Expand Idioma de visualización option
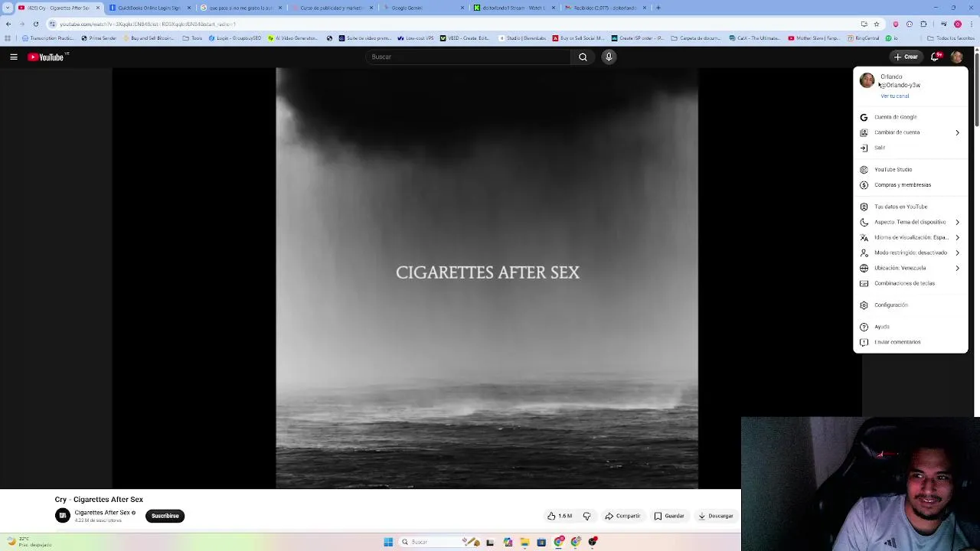 coord(910,237)
